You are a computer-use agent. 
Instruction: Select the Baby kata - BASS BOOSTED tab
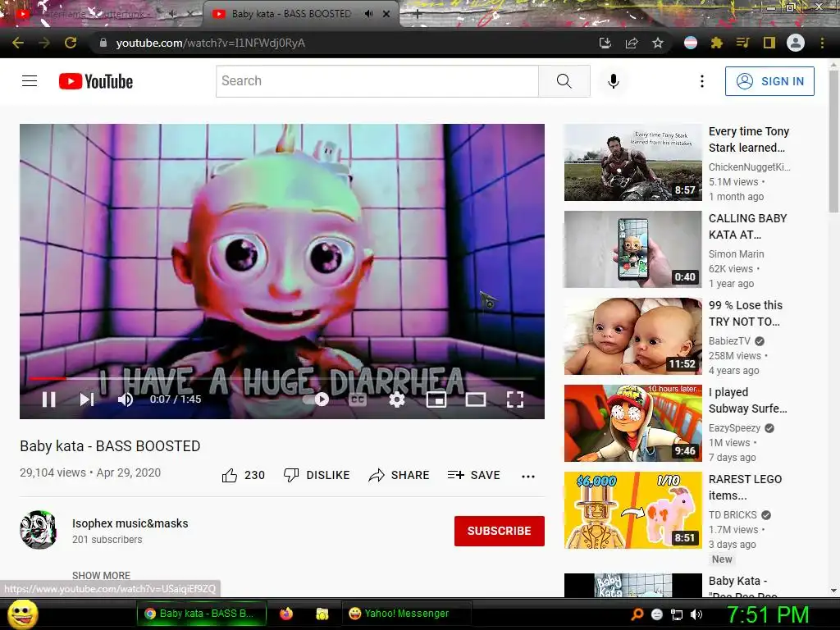(291, 14)
